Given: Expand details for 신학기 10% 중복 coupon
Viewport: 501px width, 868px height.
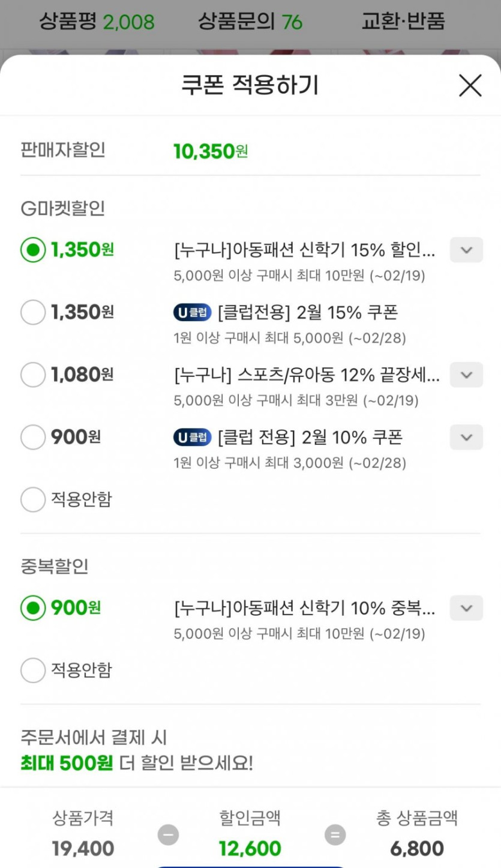Looking at the screenshot, I should pyautogui.click(x=466, y=608).
